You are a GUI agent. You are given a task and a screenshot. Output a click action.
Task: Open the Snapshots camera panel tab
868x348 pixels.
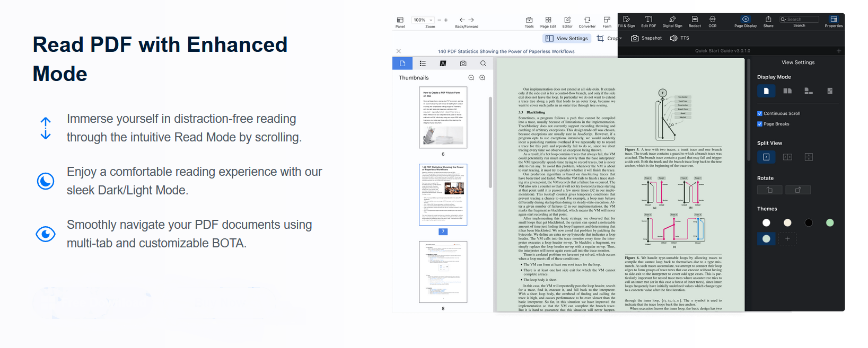(x=463, y=64)
